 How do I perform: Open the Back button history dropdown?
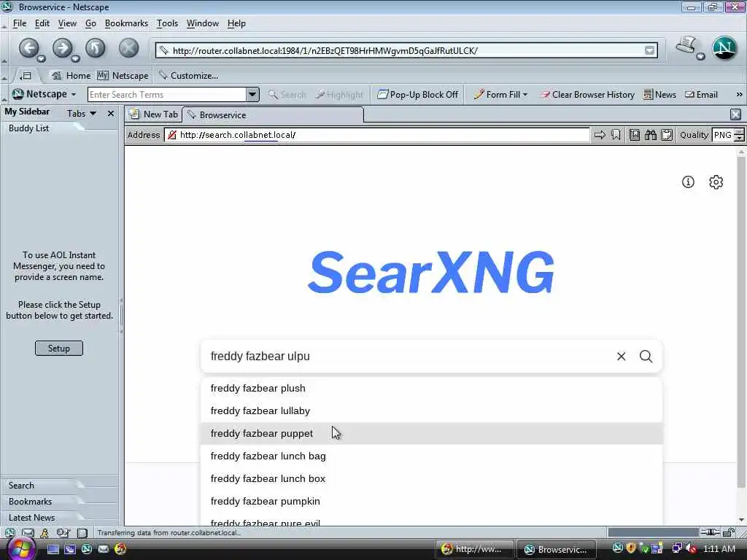41,59
